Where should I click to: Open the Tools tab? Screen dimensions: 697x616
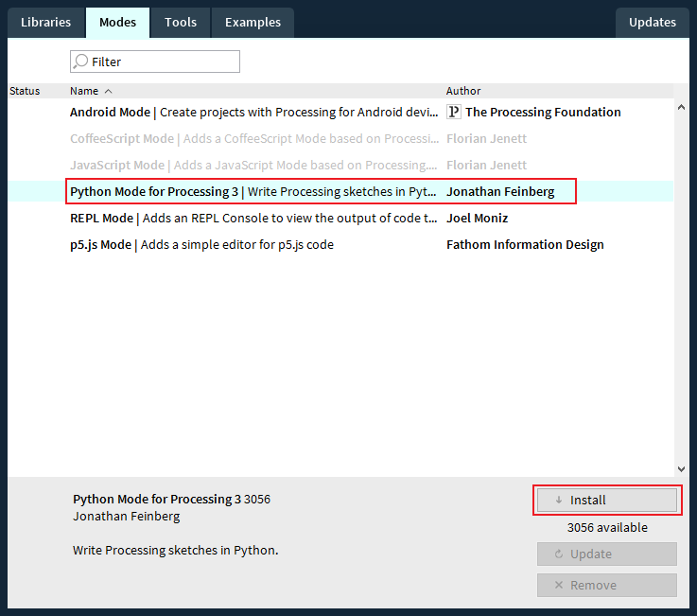pyautogui.click(x=180, y=23)
